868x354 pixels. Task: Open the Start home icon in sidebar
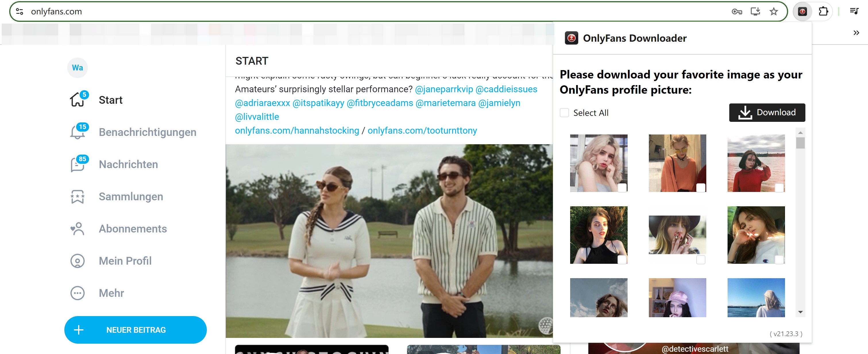(x=78, y=100)
